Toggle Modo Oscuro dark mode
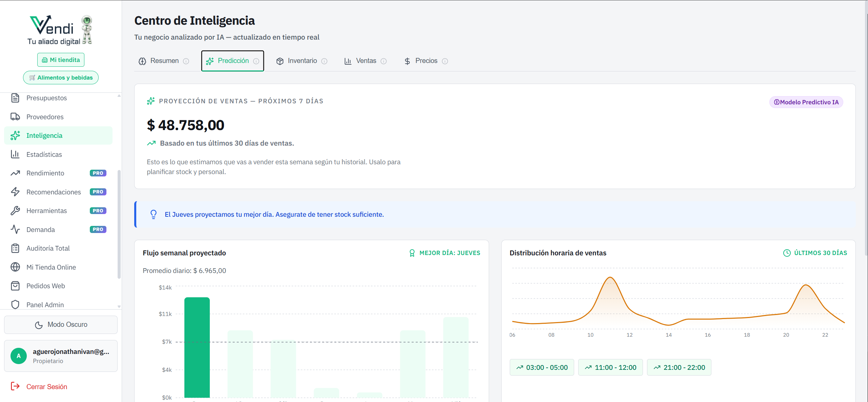Viewport: 868px width, 402px height. 61,325
